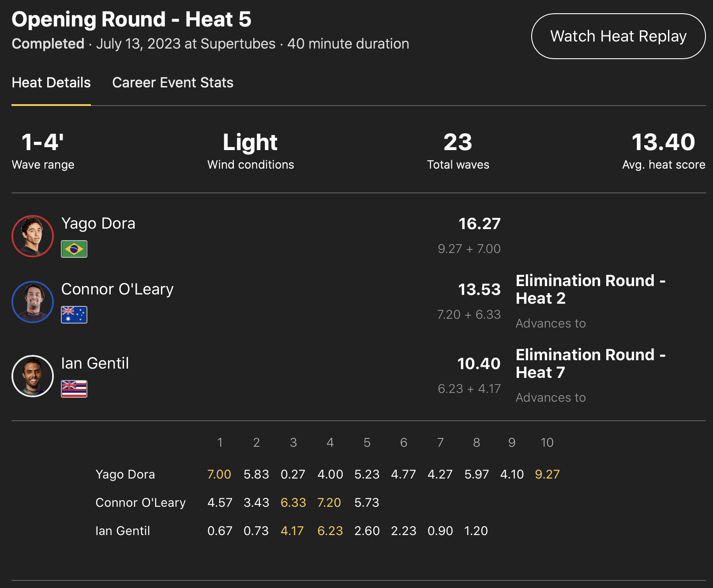This screenshot has width=713, height=588.
Task: Click the Brazil flag under Yago Dora
Action: [74, 249]
